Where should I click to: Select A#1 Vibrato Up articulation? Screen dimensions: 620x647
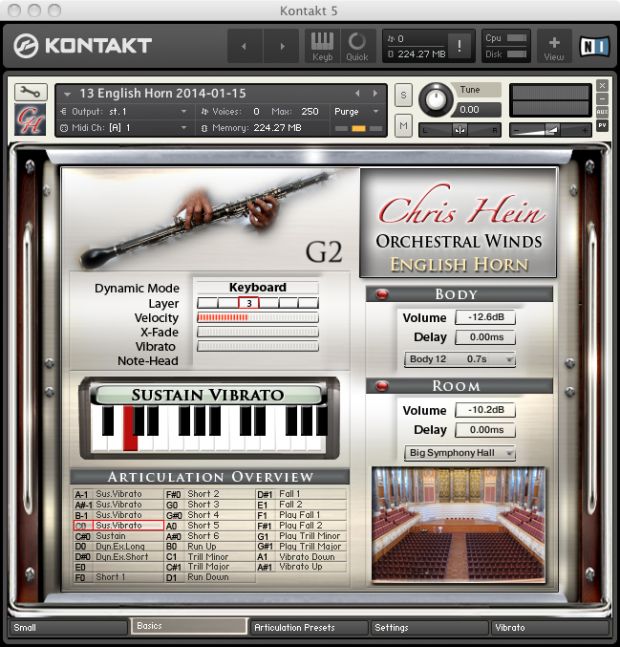point(302,567)
